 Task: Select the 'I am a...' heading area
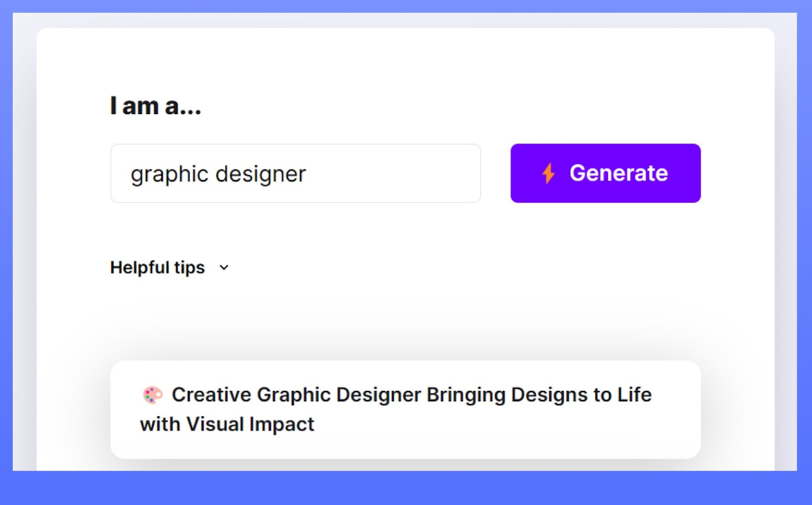click(155, 105)
